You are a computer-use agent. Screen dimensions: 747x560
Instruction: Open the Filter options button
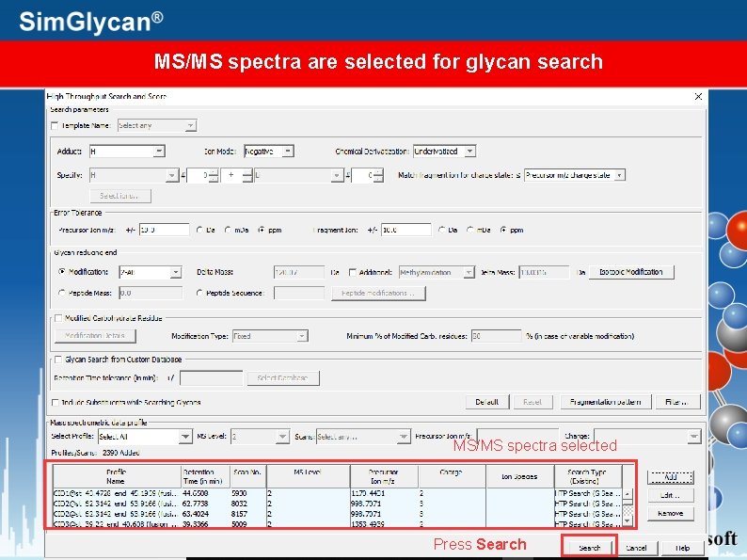[x=677, y=402]
